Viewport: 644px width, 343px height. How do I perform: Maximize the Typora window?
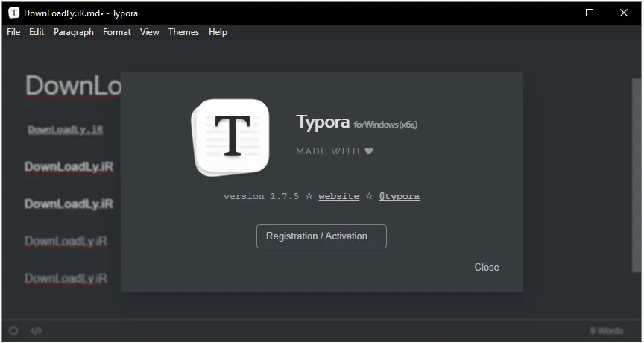(590, 13)
